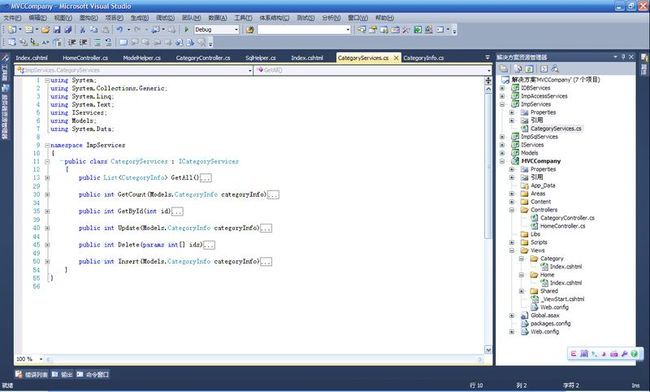Screen dimensions: 650x392
Task: Uncomment the selected lines
Action: [108, 42]
